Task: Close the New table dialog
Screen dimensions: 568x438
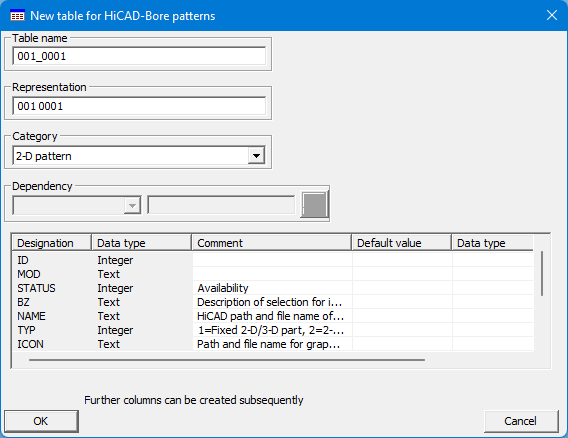Action: point(552,15)
